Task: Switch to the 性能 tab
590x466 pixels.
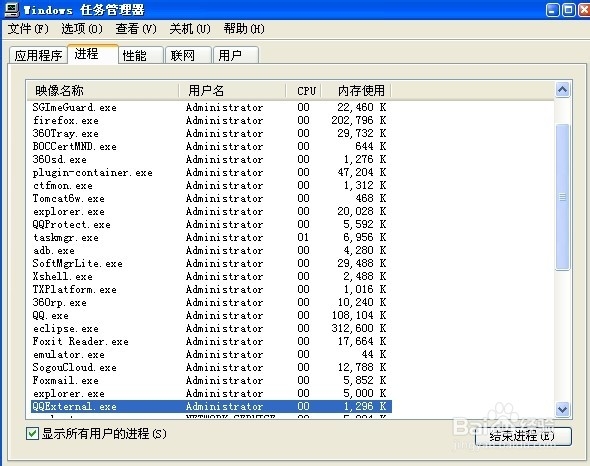Action: click(141, 56)
